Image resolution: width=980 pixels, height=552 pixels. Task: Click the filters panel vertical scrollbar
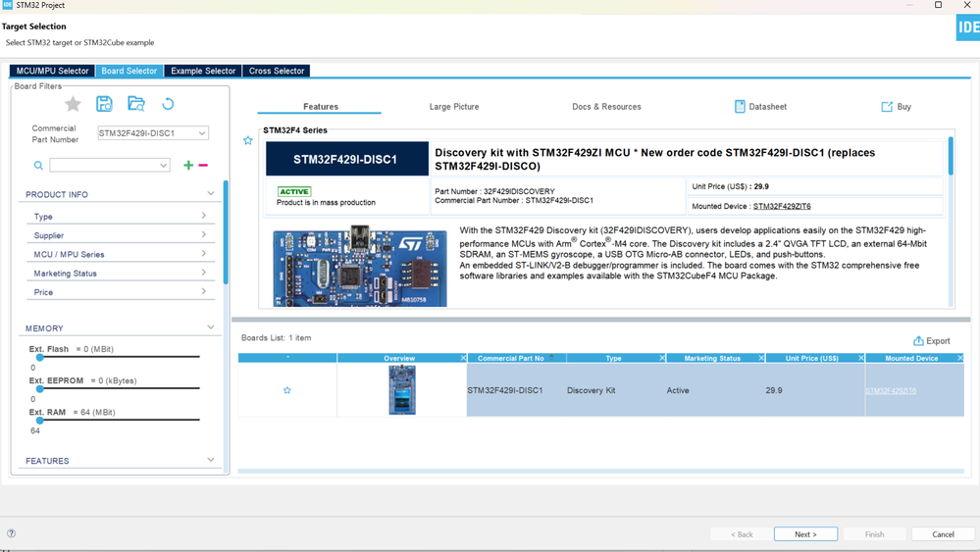tap(226, 232)
